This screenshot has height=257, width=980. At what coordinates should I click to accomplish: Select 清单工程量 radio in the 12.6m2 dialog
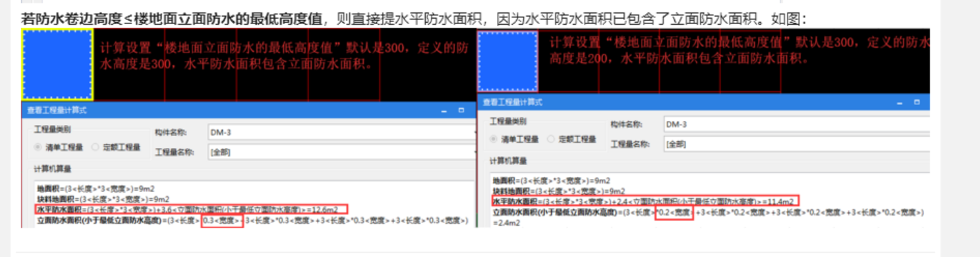tap(39, 147)
